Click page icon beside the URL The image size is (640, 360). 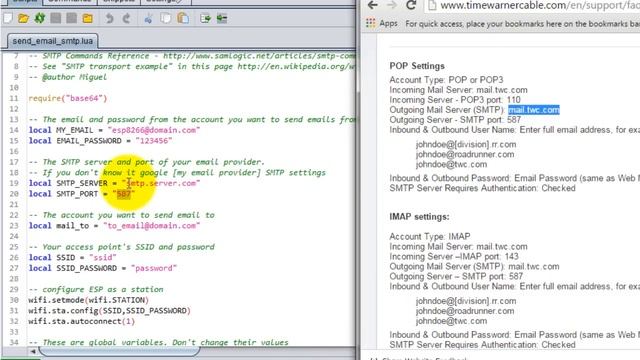pyautogui.click(x=432, y=6)
